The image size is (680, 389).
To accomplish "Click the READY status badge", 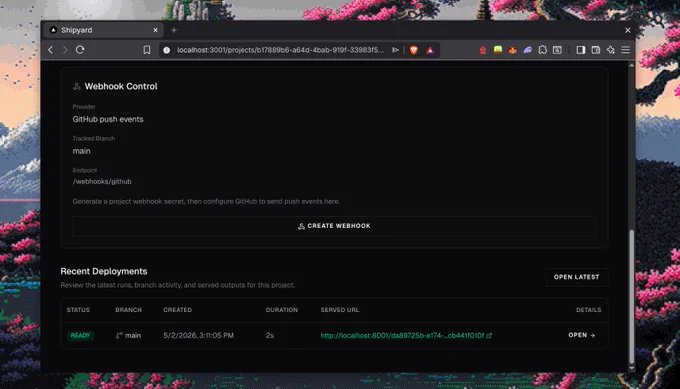I will (80, 335).
